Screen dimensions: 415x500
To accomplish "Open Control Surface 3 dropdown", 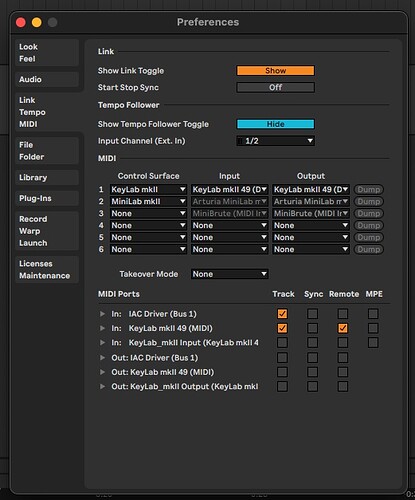I will pyautogui.click(x=148, y=213).
